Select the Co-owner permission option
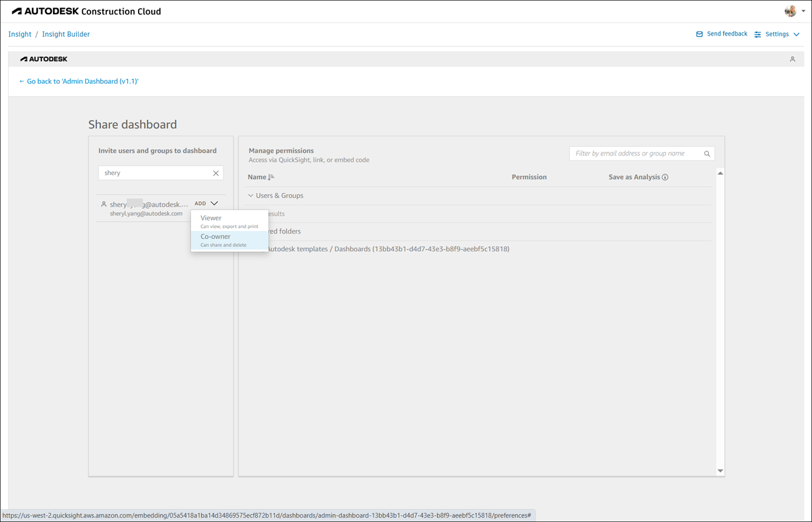Viewport: 812px width, 522px height. (x=229, y=240)
